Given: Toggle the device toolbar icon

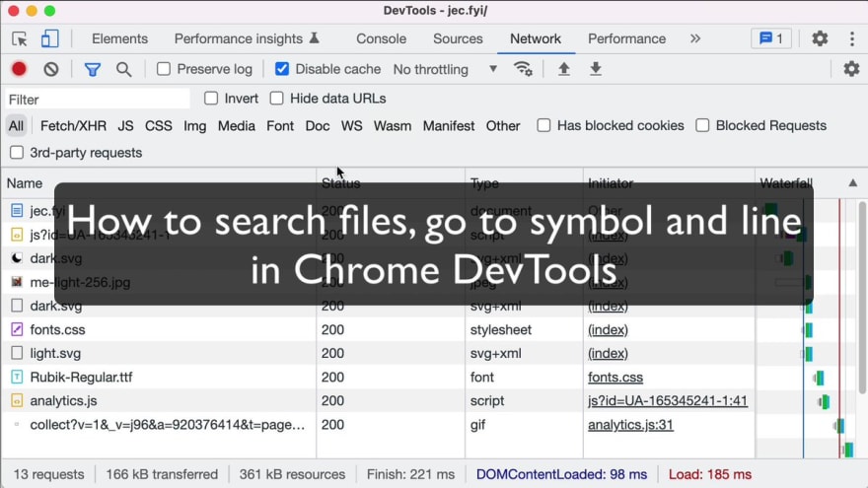Looking at the screenshot, I should tap(49, 38).
